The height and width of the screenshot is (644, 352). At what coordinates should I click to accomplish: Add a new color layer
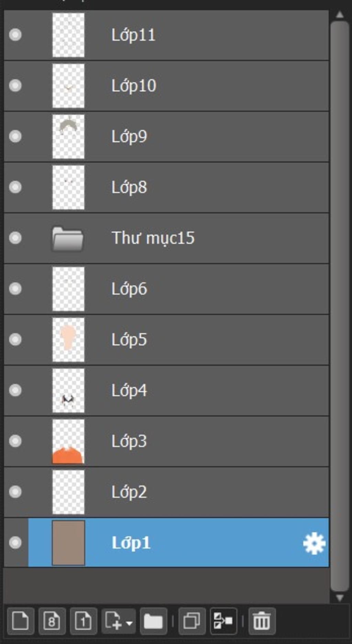point(21,621)
